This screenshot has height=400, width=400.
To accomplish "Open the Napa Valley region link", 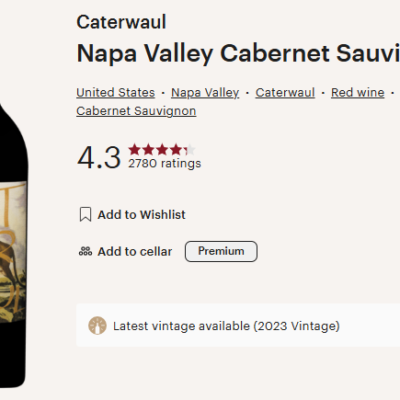I will pos(205,92).
